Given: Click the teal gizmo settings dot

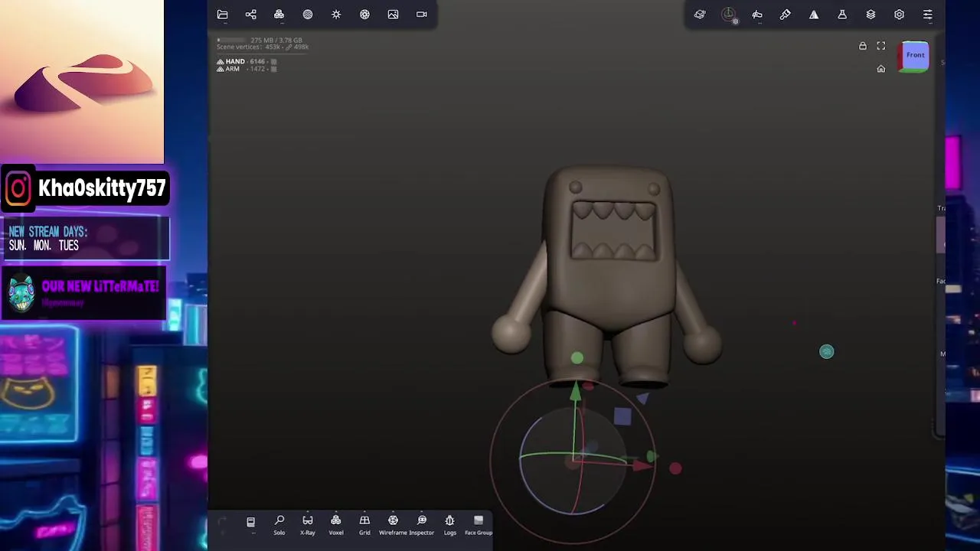Looking at the screenshot, I should pyautogui.click(x=827, y=352).
